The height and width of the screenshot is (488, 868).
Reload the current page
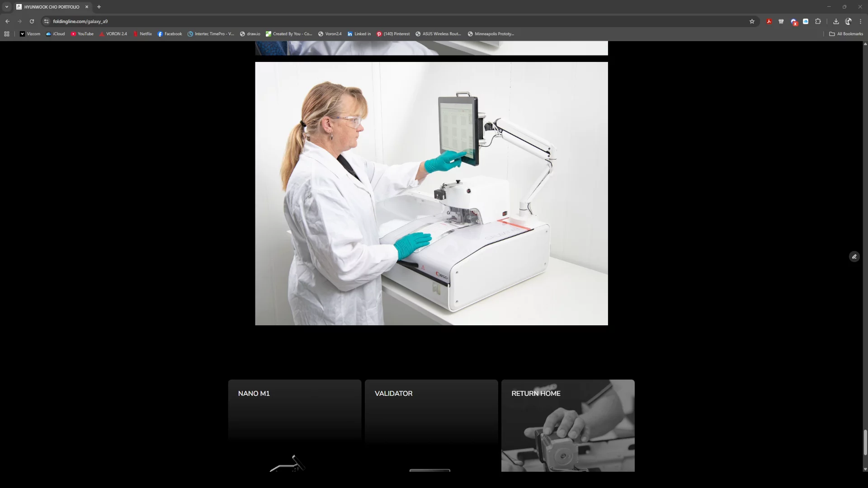coord(32,21)
